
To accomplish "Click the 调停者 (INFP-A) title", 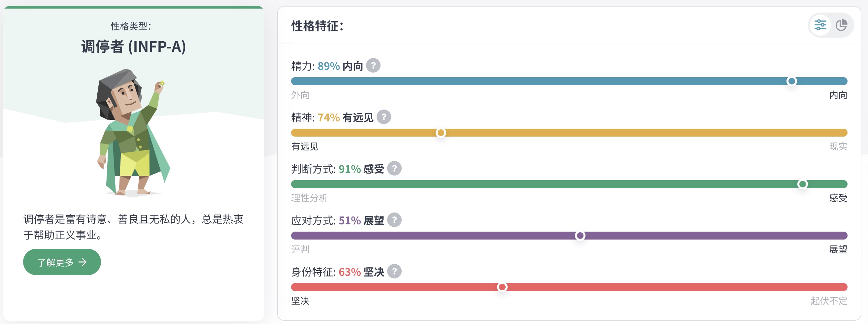I will (133, 47).
